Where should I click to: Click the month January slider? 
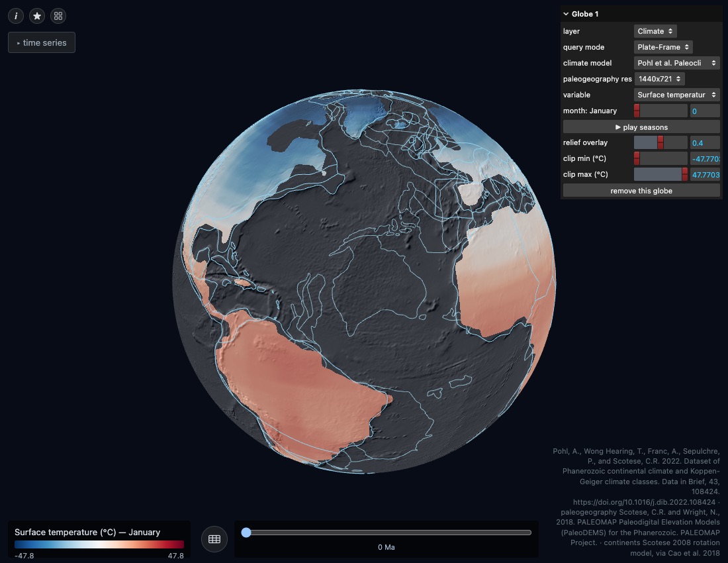point(660,111)
